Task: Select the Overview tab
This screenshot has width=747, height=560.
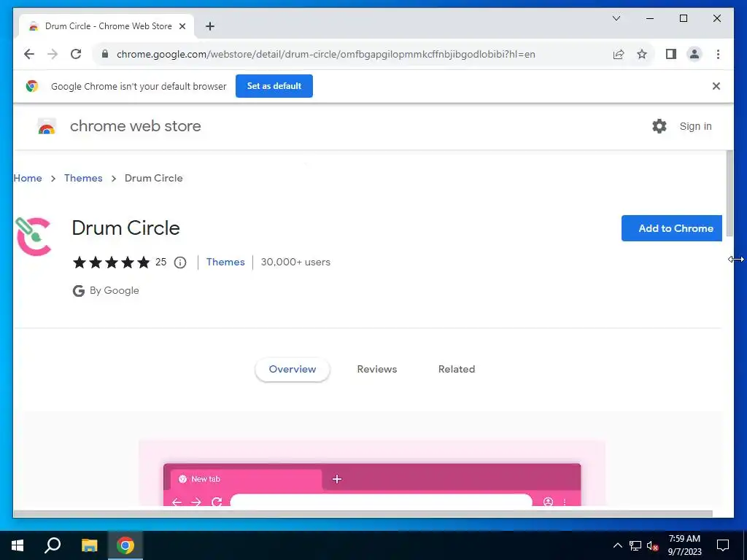Action: point(293,369)
